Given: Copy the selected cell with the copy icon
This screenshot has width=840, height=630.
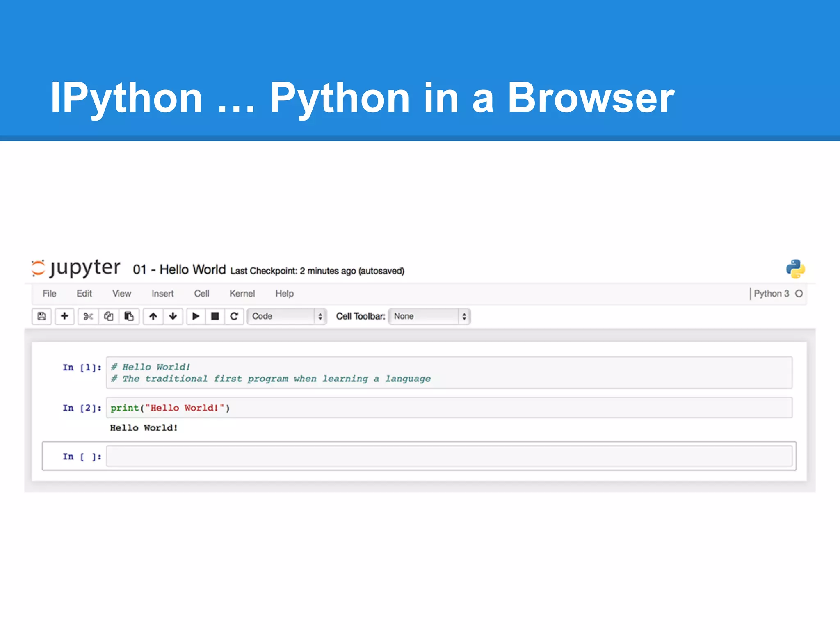Looking at the screenshot, I should pos(109,316).
